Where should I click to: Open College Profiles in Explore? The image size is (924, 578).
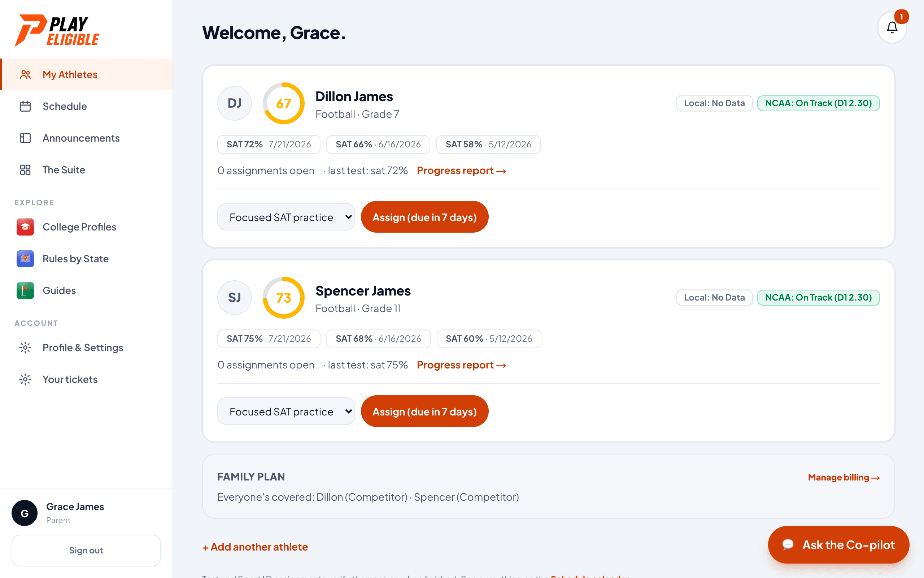pos(86,227)
